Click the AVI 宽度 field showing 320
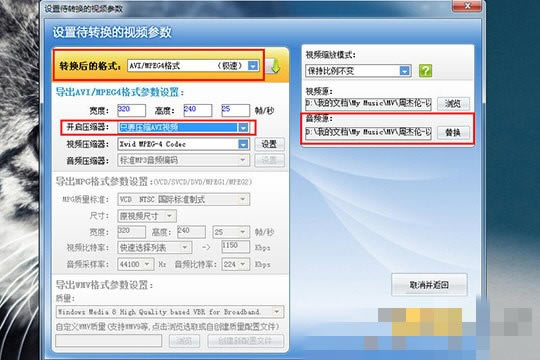This screenshot has height=360, width=540. [131, 111]
